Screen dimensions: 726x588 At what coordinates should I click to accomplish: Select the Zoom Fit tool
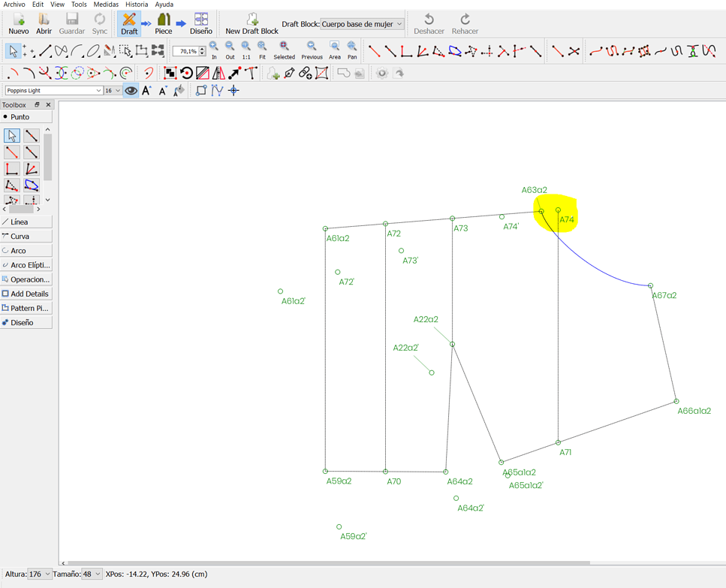(261, 47)
